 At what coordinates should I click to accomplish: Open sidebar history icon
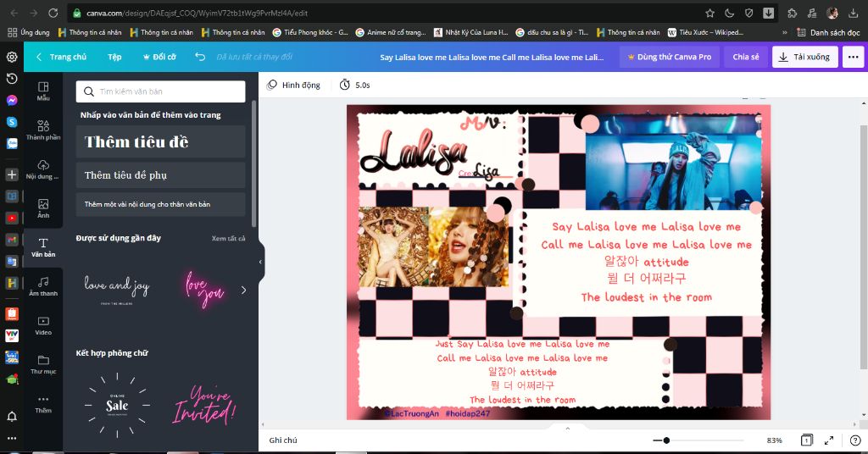coord(12,79)
